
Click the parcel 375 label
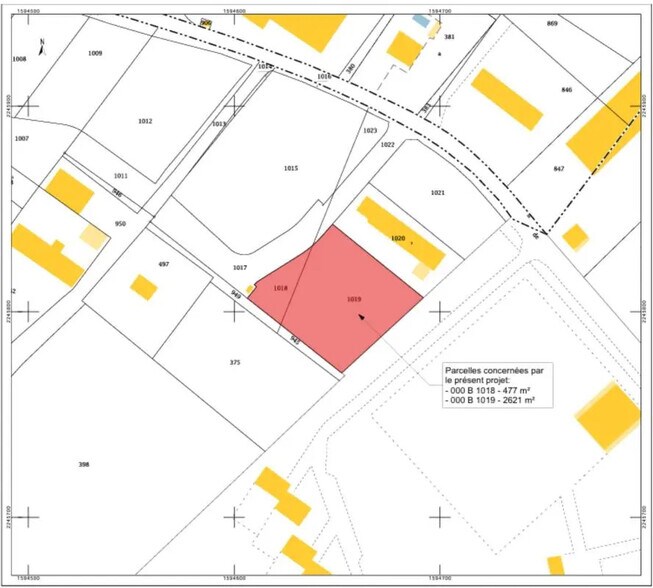[235, 362]
